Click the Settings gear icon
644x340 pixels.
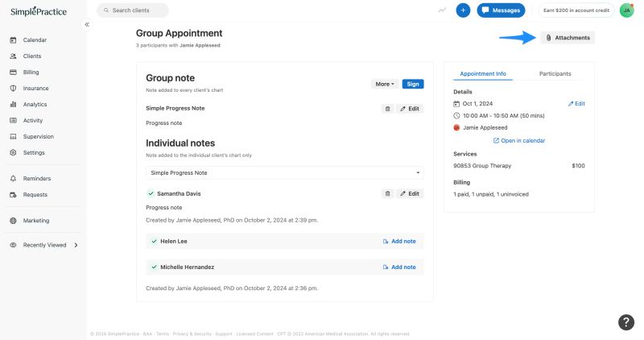point(13,152)
